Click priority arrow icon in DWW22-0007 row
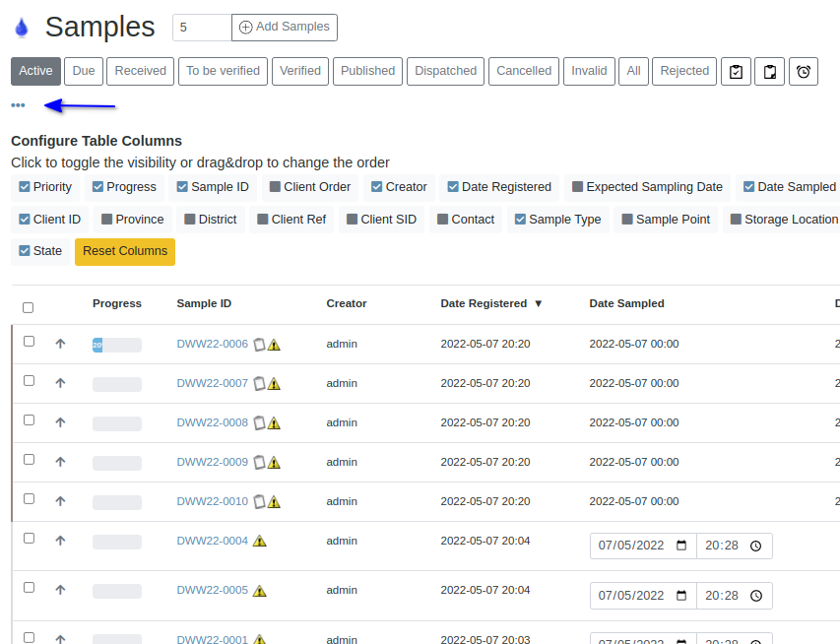The width and height of the screenshot is (840, 644). click(x=60, y=383)
